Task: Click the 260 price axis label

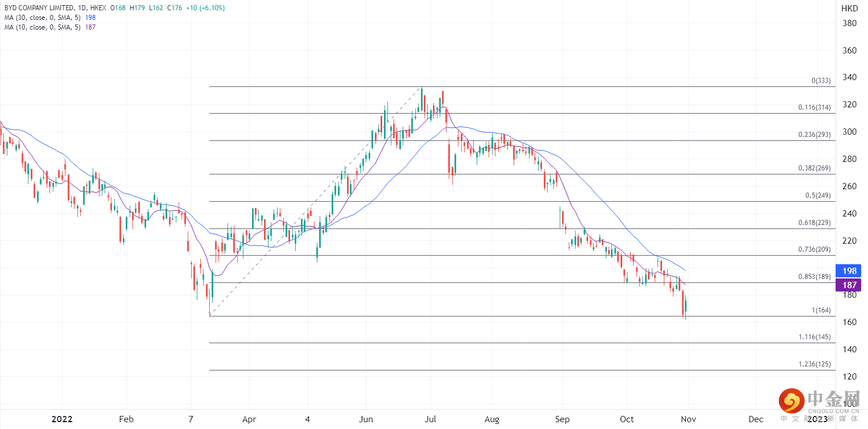Action: [x=850, y=186]
